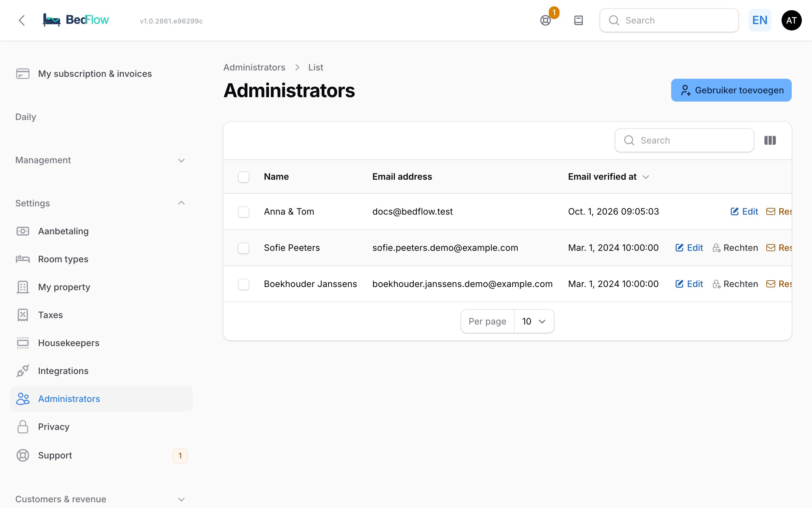Toggle table columns icon
This screenshot has width=812, height=508.
(770, 140)
